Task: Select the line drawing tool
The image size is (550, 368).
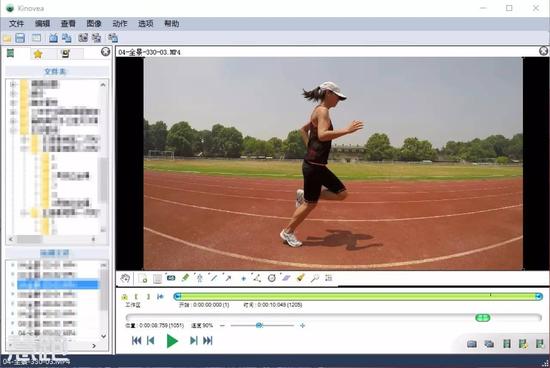Action: pos(214,278)
